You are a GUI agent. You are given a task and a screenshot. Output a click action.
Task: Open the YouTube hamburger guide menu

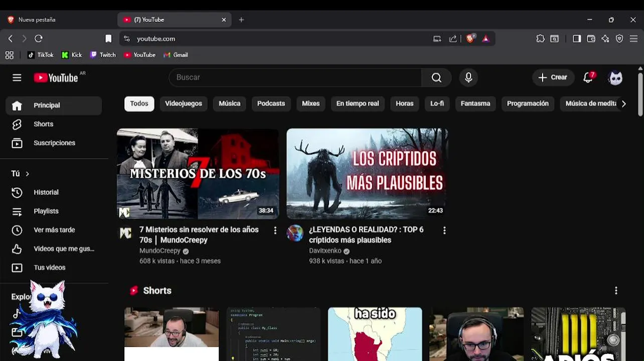point(17,78)
